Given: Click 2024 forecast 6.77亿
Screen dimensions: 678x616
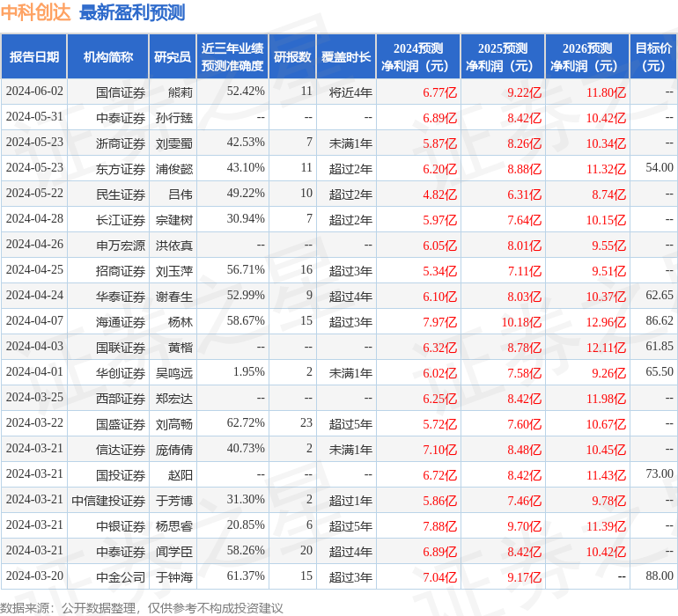Looking at the screenshot, I should 439,92.
